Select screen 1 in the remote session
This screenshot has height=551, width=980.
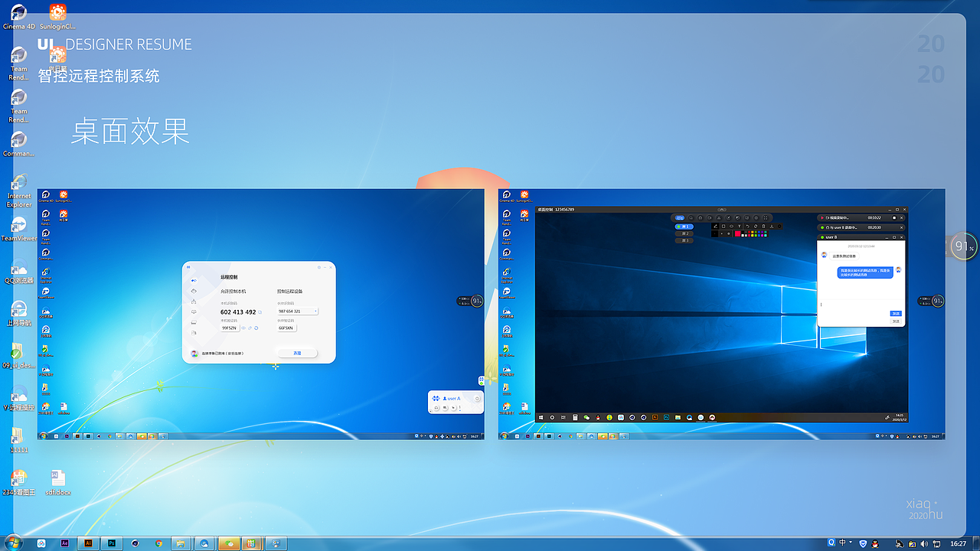(x=684, y=227)
